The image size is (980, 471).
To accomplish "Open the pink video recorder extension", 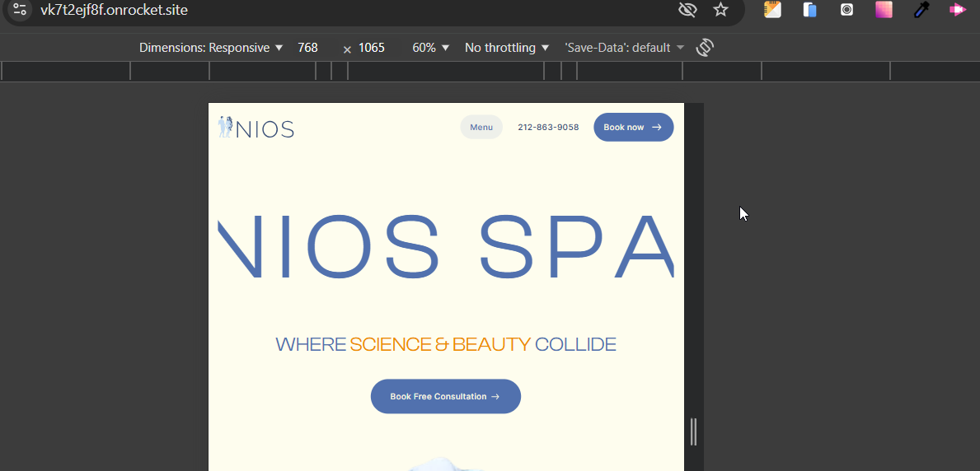I will pos(958,10).
